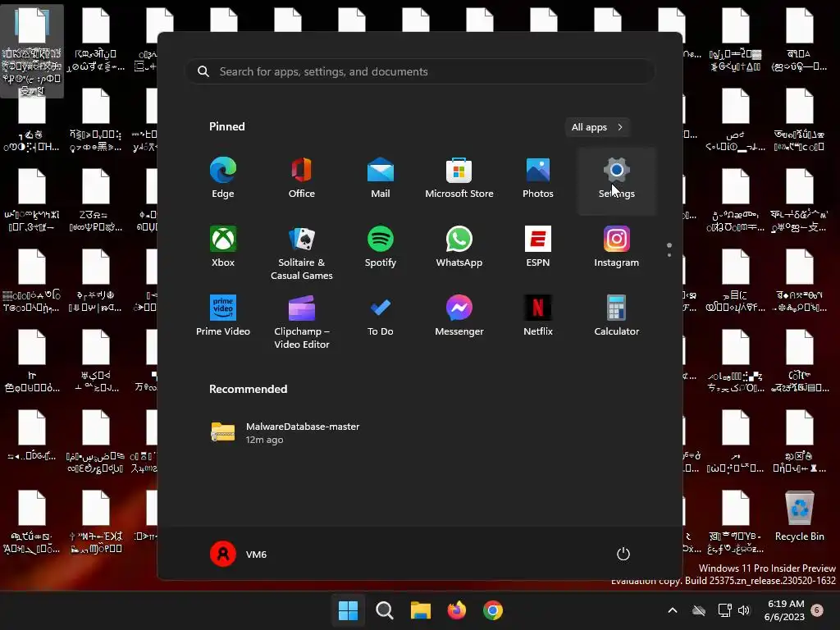This screenshot has width=840, height=630.
Task: Open Microsoft Store
Action: 459,179
